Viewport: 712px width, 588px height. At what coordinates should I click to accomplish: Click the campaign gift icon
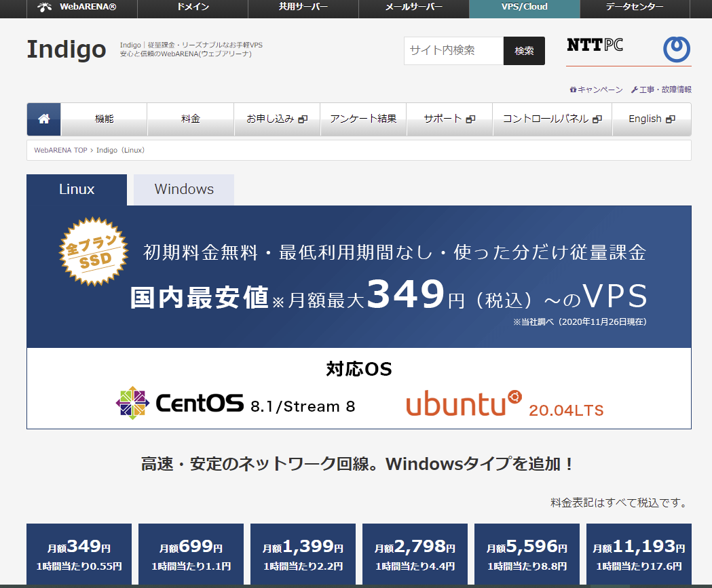pos(573,90)
